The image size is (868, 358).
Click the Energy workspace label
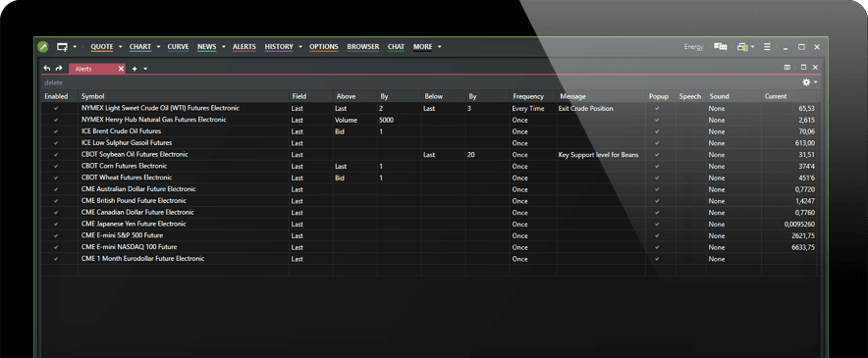coord(693,47)
